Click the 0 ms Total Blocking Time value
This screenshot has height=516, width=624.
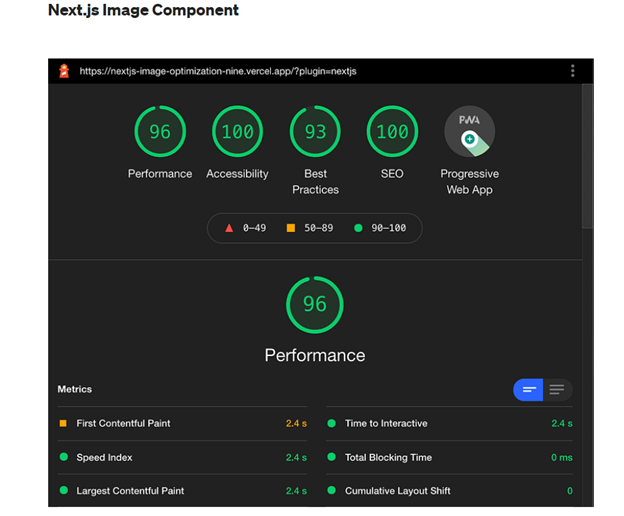tap(562, 458)
